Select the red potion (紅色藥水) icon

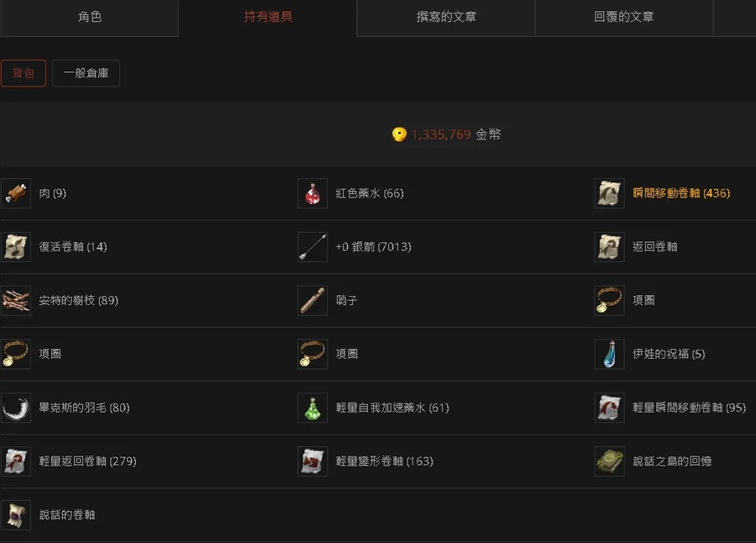(312, 193)
